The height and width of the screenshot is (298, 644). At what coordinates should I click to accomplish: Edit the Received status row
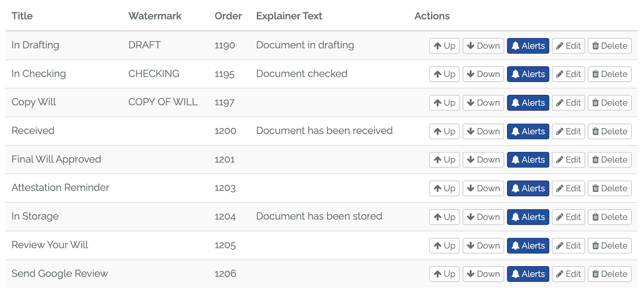tap(568, 132)
